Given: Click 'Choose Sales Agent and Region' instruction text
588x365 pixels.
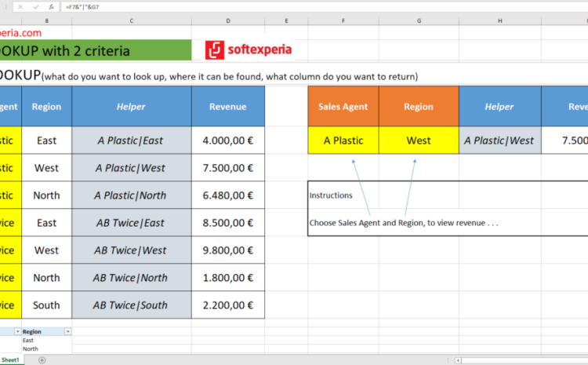Looking at the screenshot, I should (404, 223).
